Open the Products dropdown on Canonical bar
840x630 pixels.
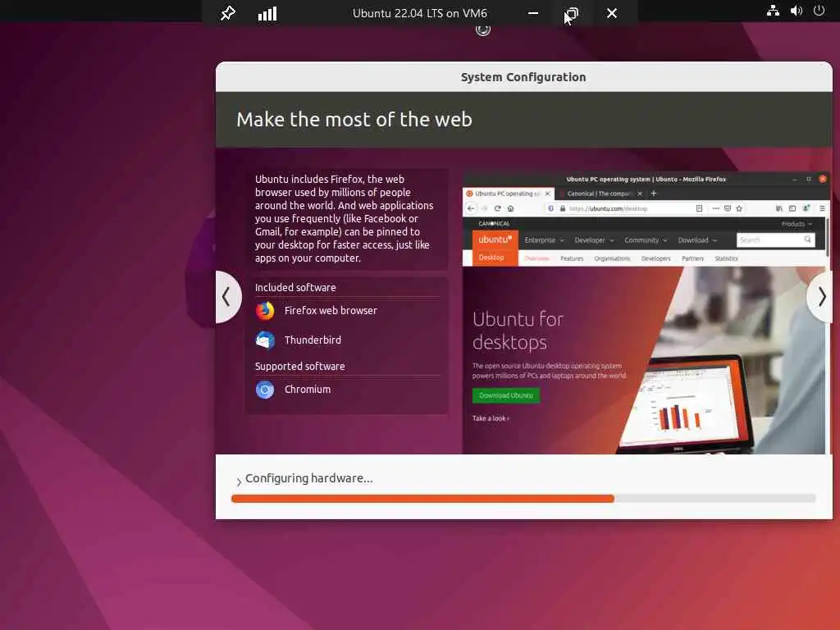[x=797, y=224]
